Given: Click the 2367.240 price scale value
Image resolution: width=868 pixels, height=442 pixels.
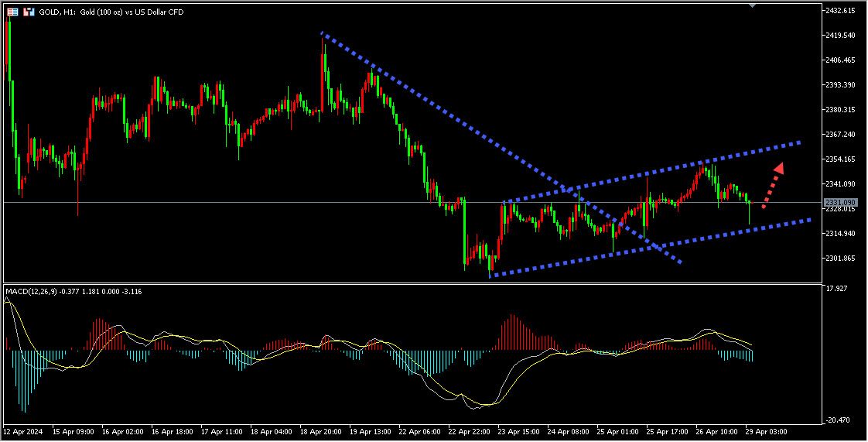Looking at the screenshot, I should (840, 135).
